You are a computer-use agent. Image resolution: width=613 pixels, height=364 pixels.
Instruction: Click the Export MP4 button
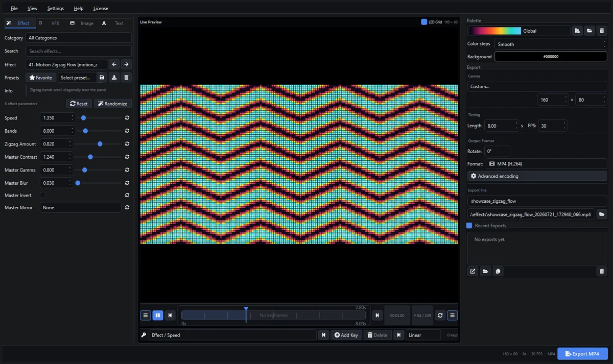point(582,354)
